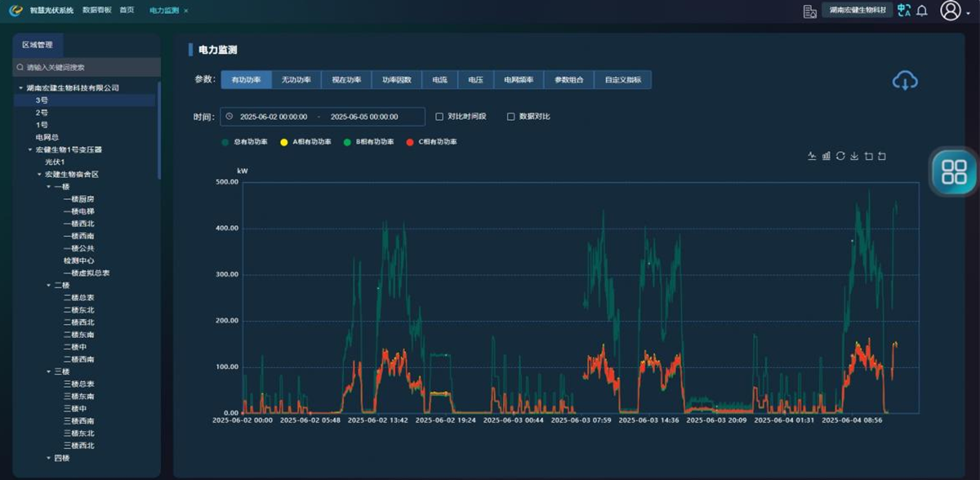Open the floating four-square grid button
This screenshot has width=980, height=480.
pos(953,171)
